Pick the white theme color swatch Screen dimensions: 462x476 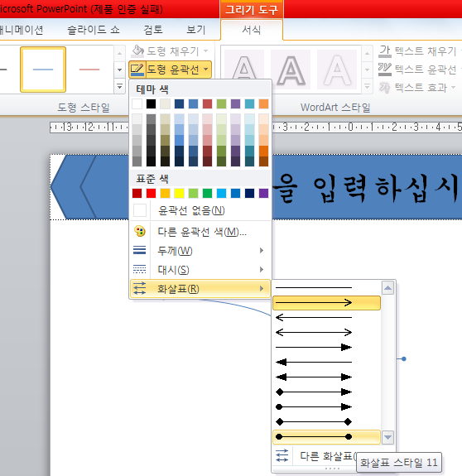click(x=137, y=103)
